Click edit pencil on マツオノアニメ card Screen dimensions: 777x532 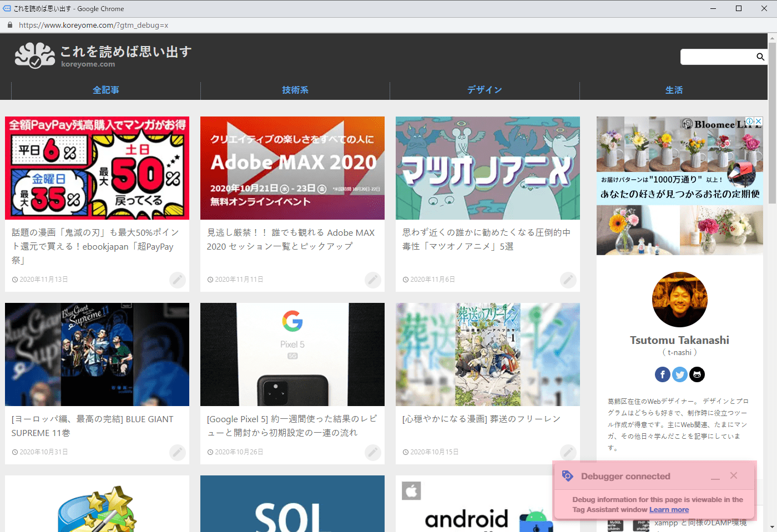click(568, 280)
